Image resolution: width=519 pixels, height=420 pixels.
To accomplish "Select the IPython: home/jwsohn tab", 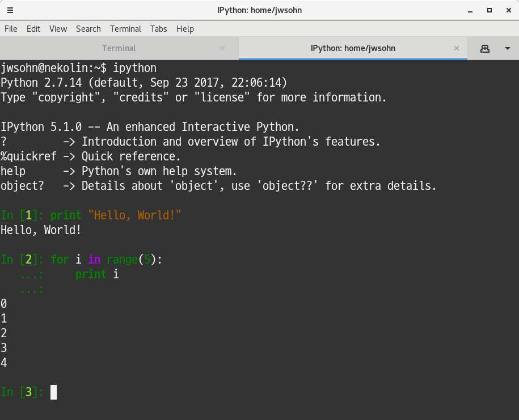I will (x=353, y=48).
